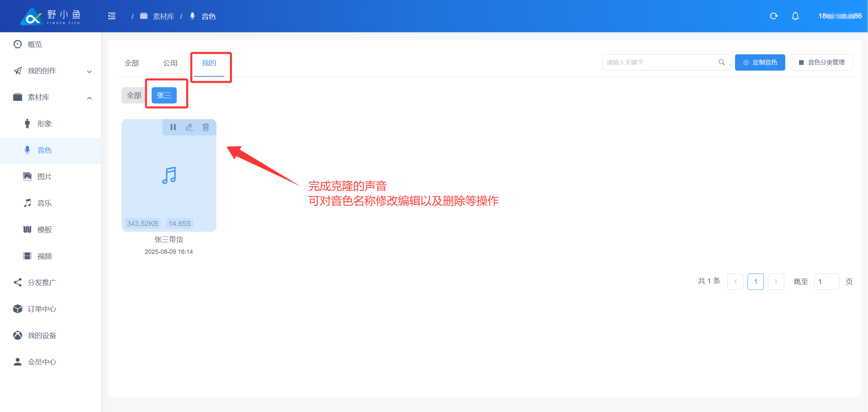This screenshot has height=412, width=868.
Task: Open the account phone number menu
Action: 840,16
